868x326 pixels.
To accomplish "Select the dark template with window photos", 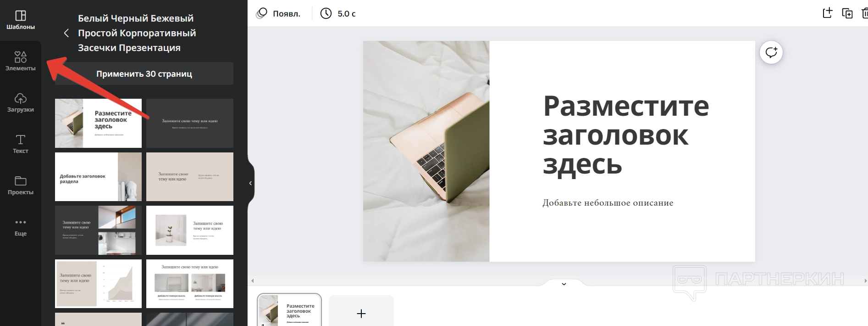I will (x=98, y=230).
